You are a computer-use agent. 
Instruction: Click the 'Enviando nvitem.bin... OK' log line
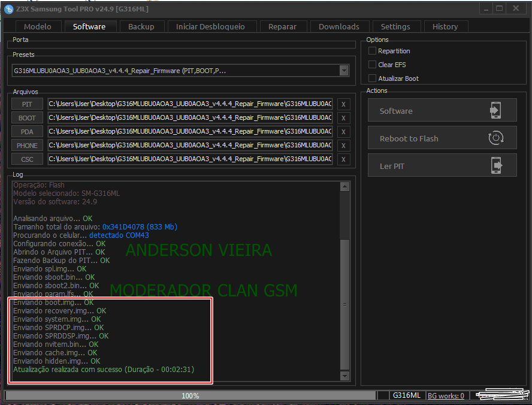[x=56, y=344]
